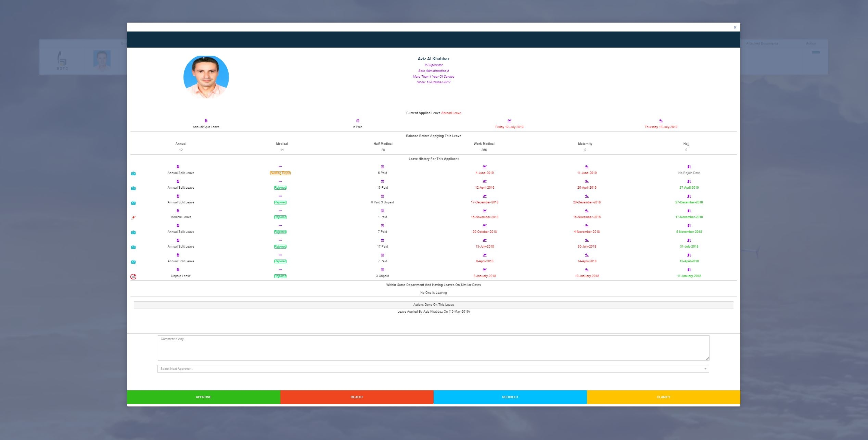Viewport: 868px width, 440px height.
Task: Click the Abroad Leave red label
Action: (x=451, y=113)
